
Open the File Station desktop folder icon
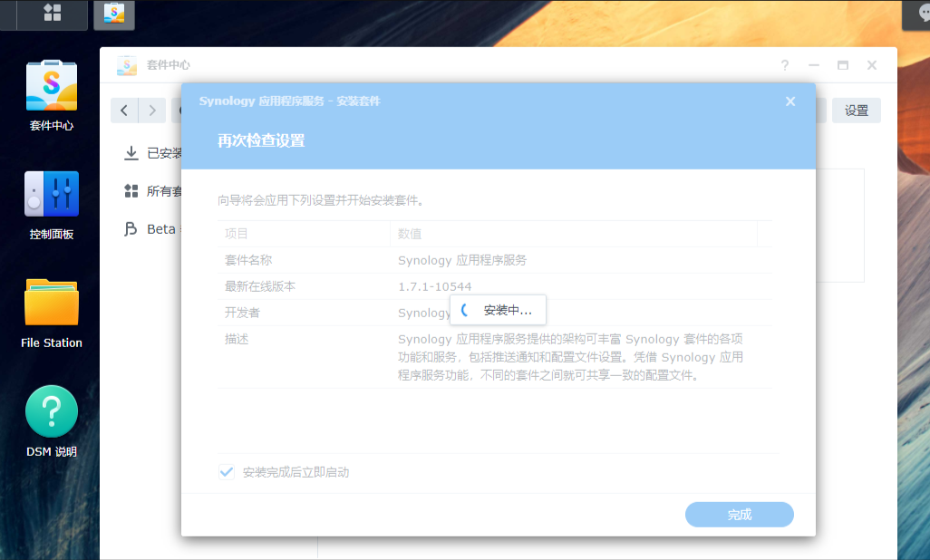click(x=52, y=314)
